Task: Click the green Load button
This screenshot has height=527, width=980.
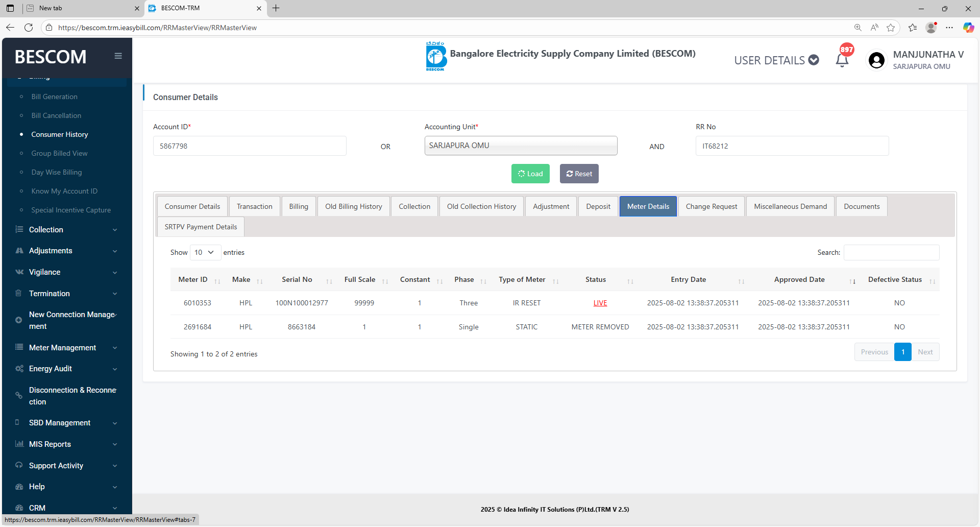Action: [530, 174]
